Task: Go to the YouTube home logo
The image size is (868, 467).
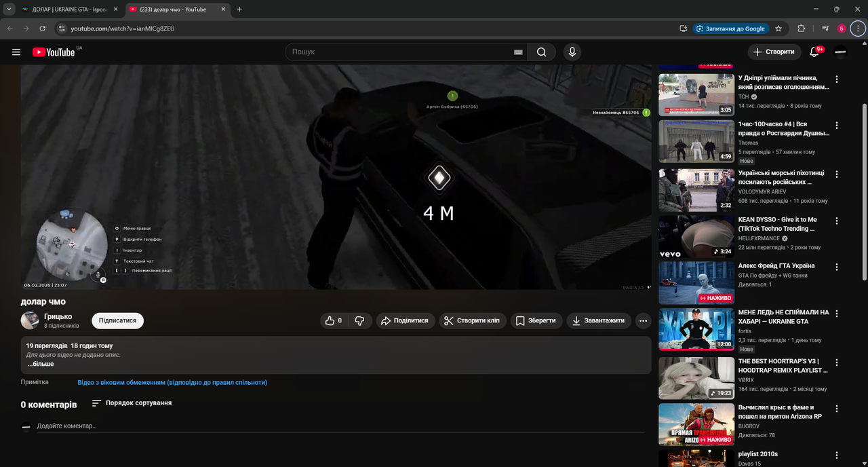Action: coord(54,52)
